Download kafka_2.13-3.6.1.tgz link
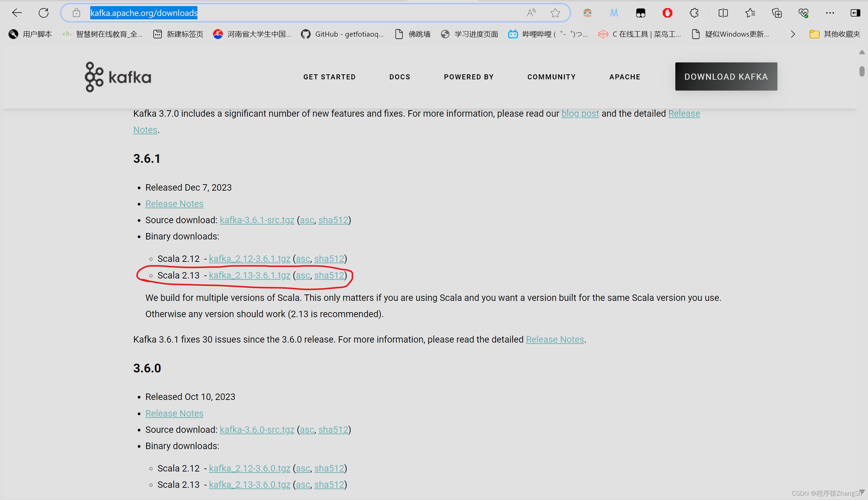The height and width of the screenshot is (500, 868). point(249,275)
